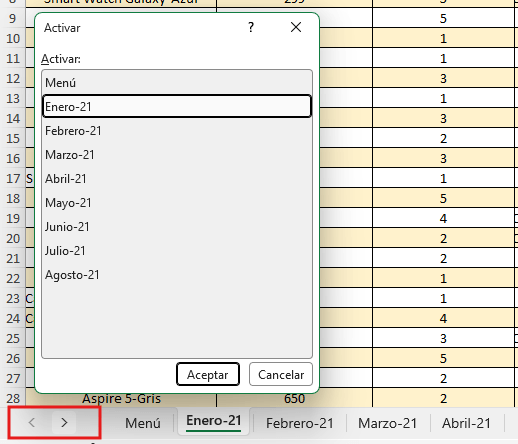Open the Enero-21 sheet tab

point(214,421)
